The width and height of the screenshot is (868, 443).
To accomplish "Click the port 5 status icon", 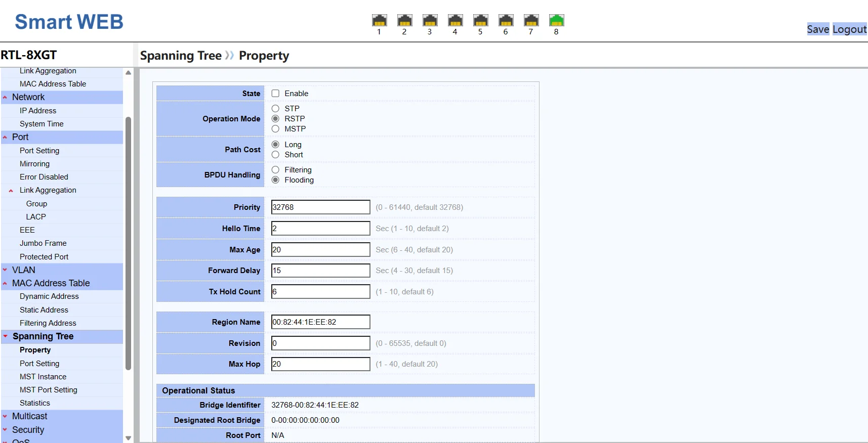I will click(480, 20).
